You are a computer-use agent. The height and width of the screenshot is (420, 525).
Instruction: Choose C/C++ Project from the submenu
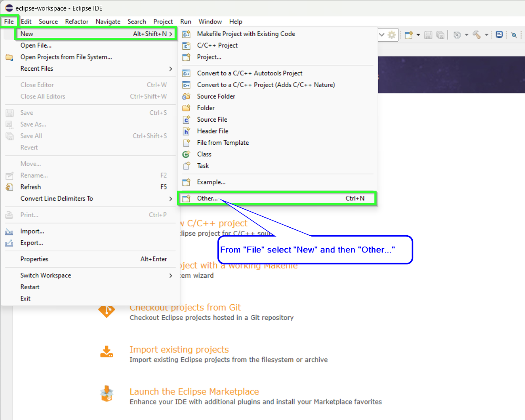pos(217,45)
